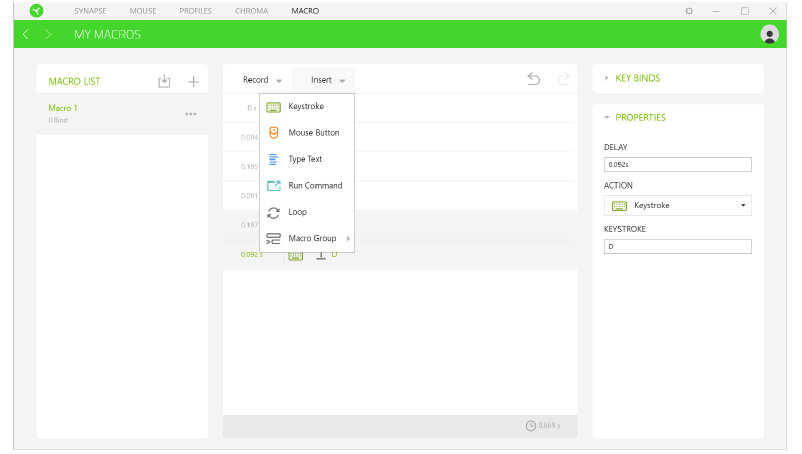Click the Razer logo icon

(36, 10)
